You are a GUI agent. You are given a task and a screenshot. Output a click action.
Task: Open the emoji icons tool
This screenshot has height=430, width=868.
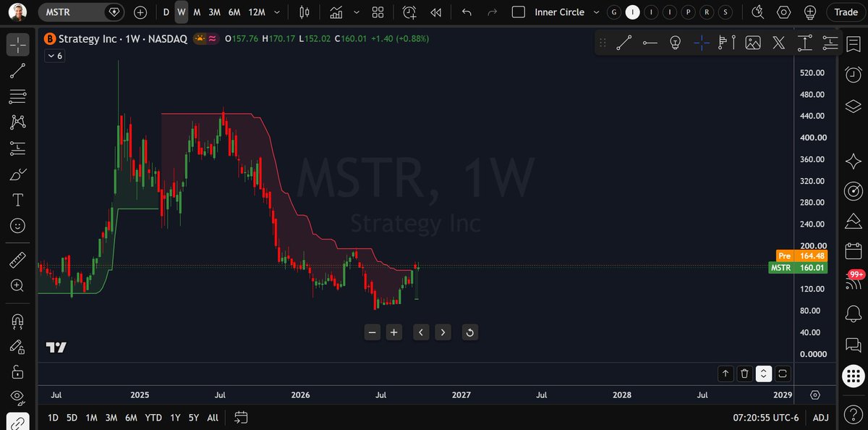point(18,226)
